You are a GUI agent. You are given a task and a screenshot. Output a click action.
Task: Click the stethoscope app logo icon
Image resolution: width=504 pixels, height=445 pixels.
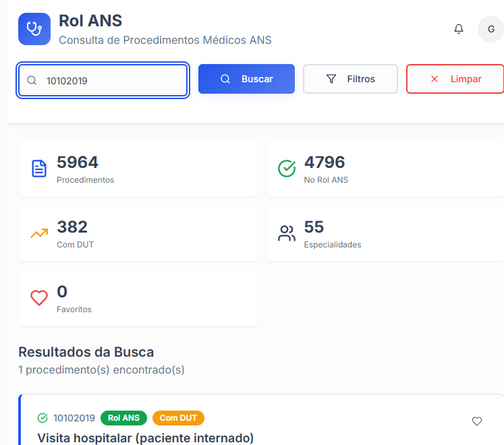pyautogui.click(x=34, y=29)
